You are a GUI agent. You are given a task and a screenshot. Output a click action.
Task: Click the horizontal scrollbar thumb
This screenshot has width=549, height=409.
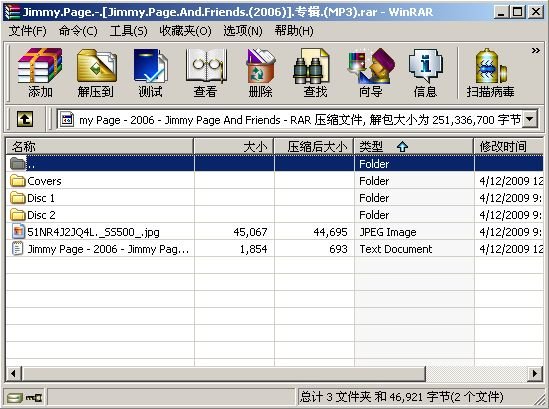tap(224, 374)
